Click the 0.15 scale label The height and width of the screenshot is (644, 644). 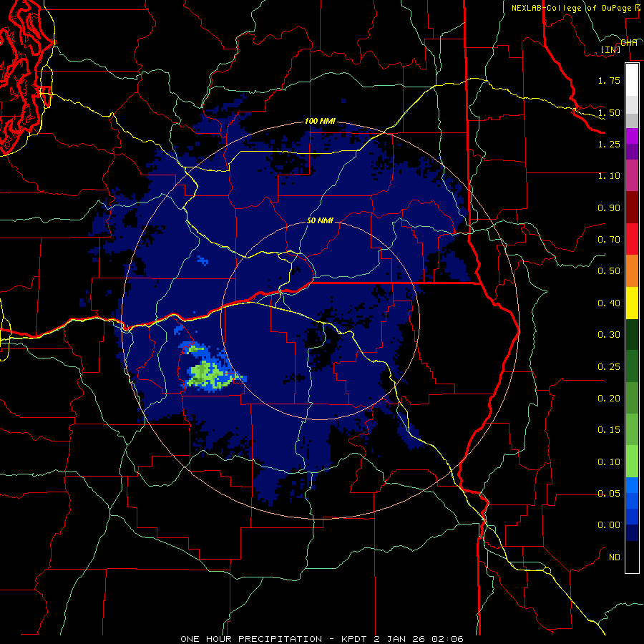coord(609,430)
